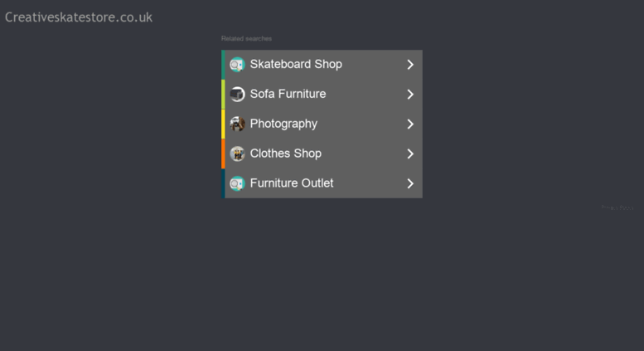Select the Clothes Shop chevron arrow

[410, 154]
